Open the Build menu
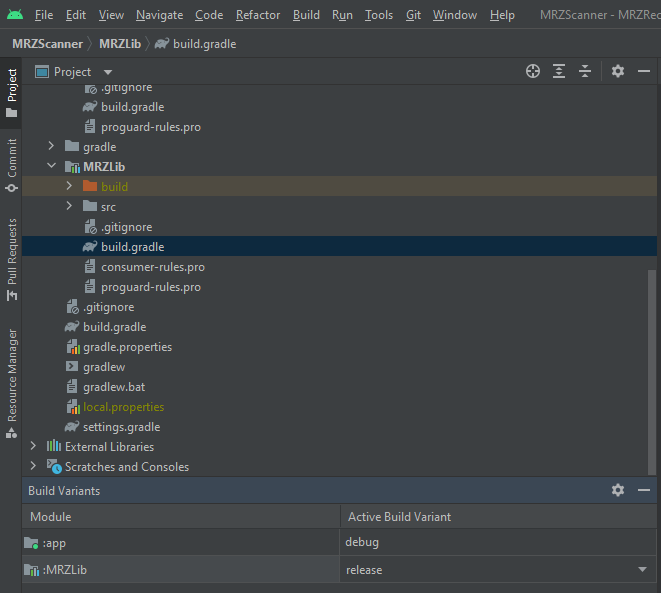This screenshot has width=661, height=593. click(x=306, y=15)
